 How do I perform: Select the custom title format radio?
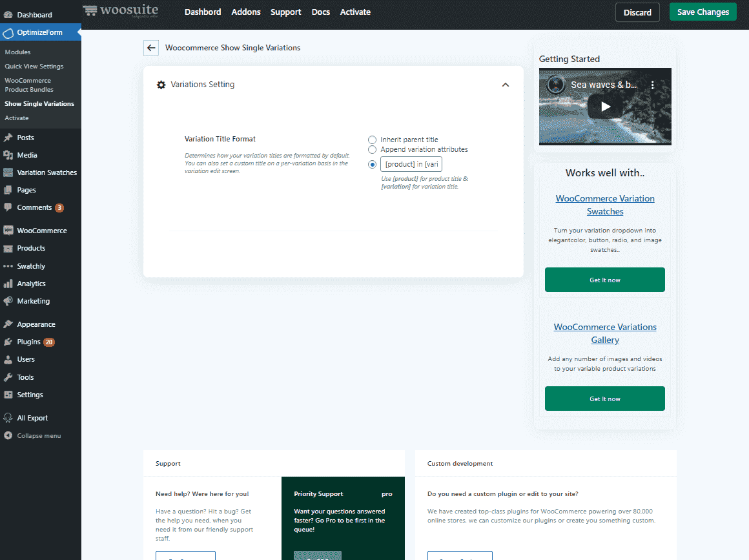pyautogui.click(x=372, y=164)
